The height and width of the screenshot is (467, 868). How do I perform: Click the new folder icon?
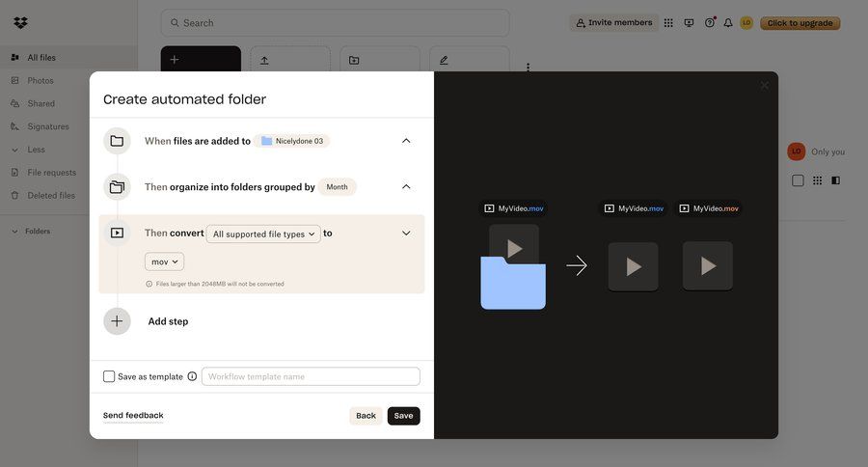(354, 61)
